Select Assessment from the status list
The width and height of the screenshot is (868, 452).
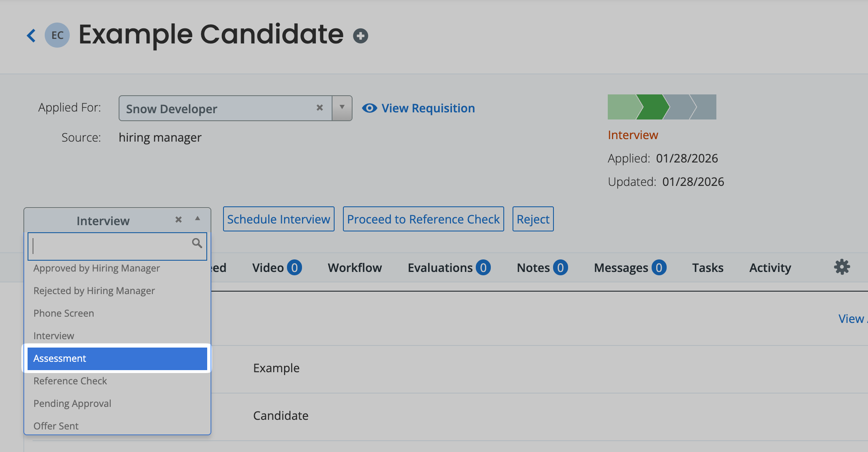(117, 358)
